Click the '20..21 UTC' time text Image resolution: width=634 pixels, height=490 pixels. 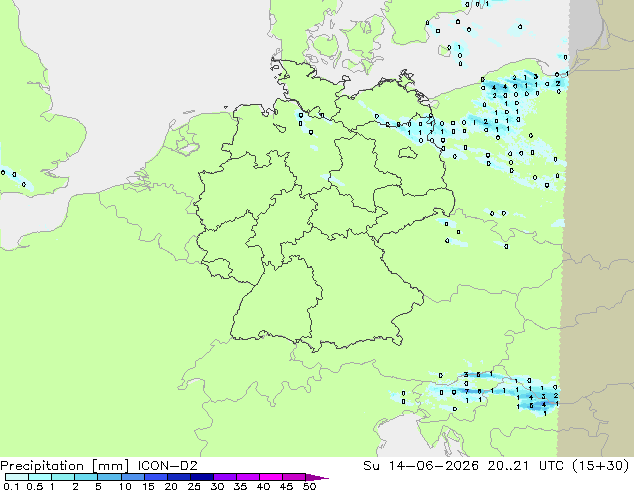pyautogui.click(x=524, y=466)
